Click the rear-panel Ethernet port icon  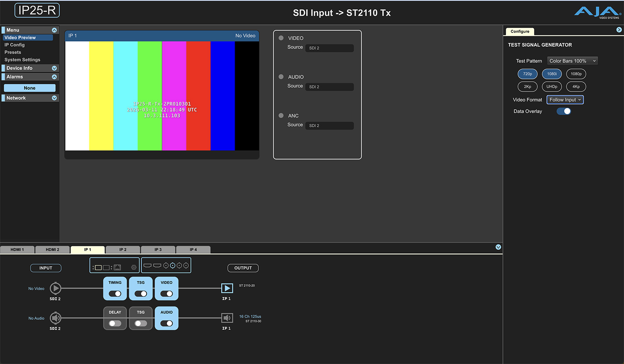pos(117,267)
